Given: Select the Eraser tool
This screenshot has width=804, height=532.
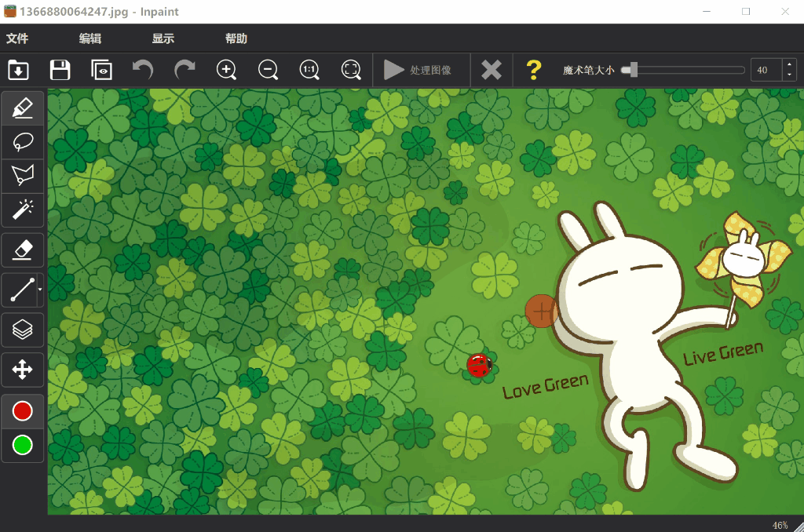Looking at the screenshot, I should (x=23, y=250).
